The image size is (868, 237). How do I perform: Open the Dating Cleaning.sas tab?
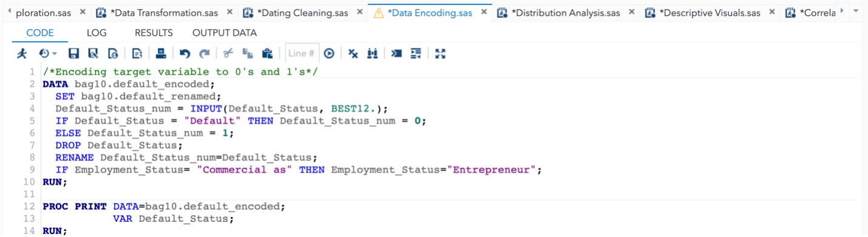pos(303,13)
